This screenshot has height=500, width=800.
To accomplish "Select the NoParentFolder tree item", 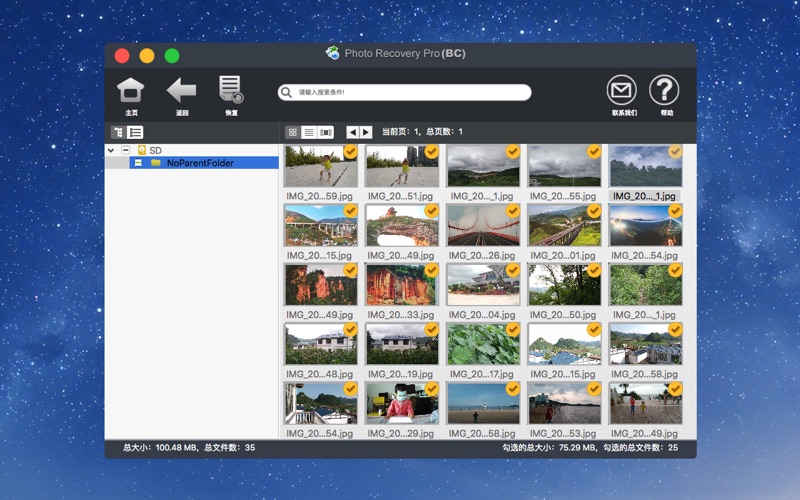I will (200, 162).
